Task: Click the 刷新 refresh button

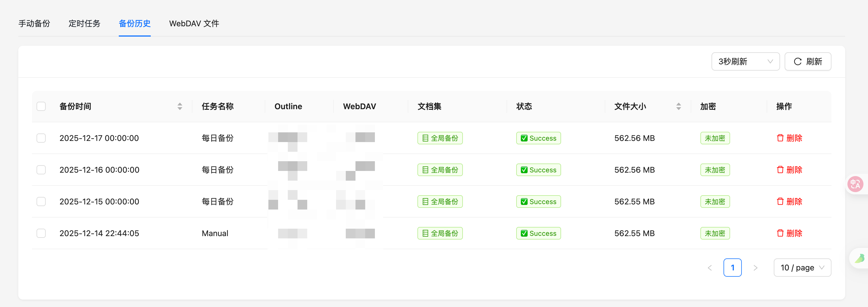Action: [808, 61]
